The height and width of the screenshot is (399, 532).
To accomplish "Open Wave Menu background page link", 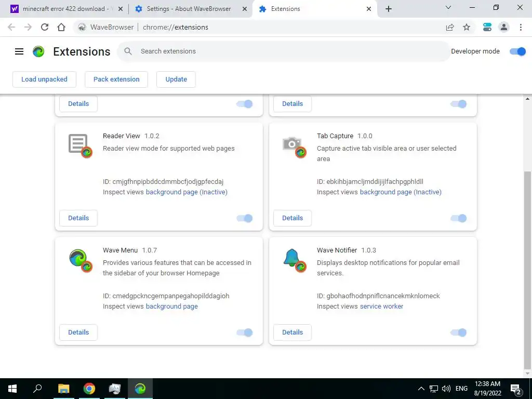I will [x=171, y=307].
